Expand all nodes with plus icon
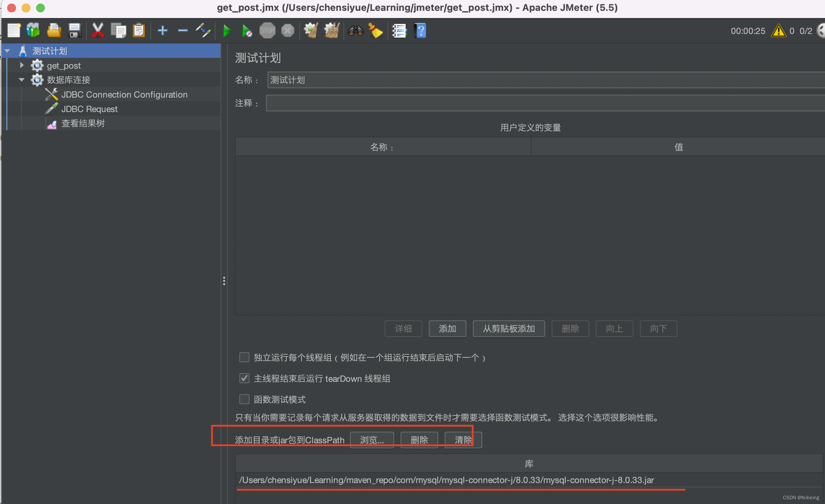 click(163, 31)
